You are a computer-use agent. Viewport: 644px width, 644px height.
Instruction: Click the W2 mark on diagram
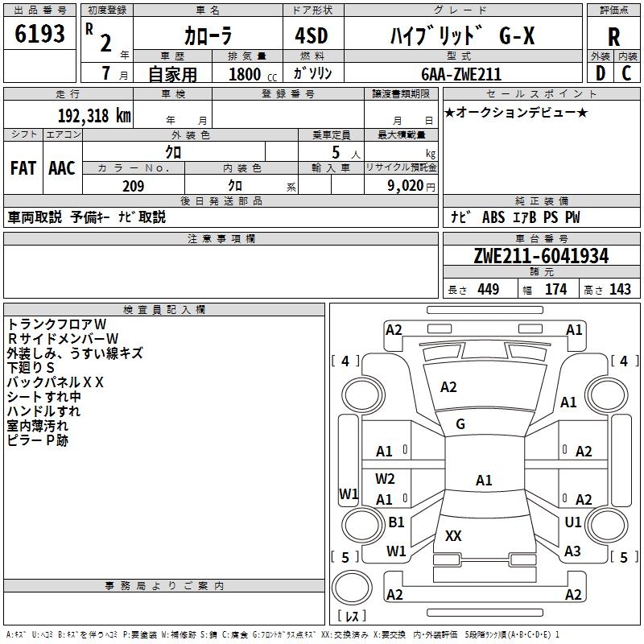coord(385,478)
